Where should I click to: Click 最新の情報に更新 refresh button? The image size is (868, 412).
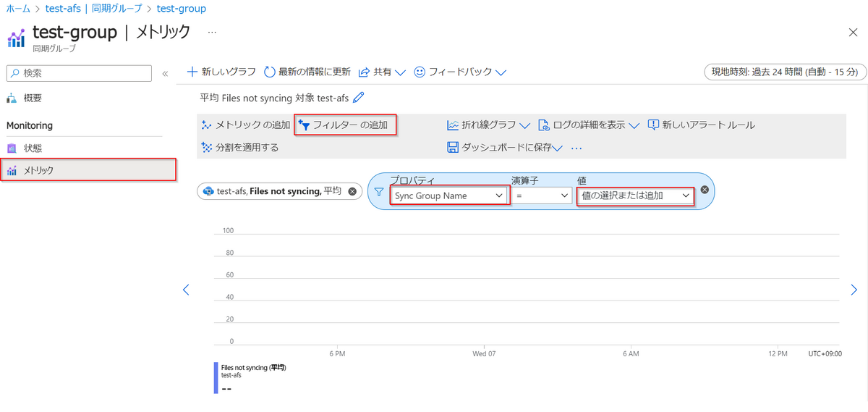(307, 72)
